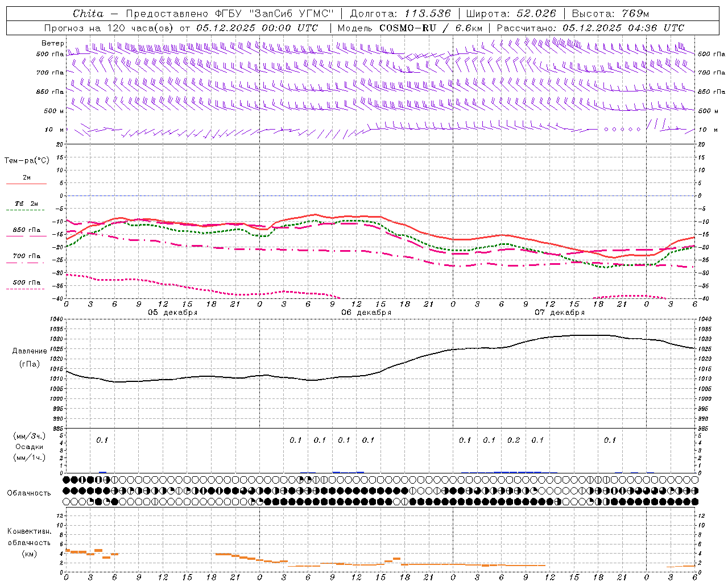Screen dimensions: 728x582
Task: Select the "2м" temperature legend entry
Action: (x=27, y=178)
